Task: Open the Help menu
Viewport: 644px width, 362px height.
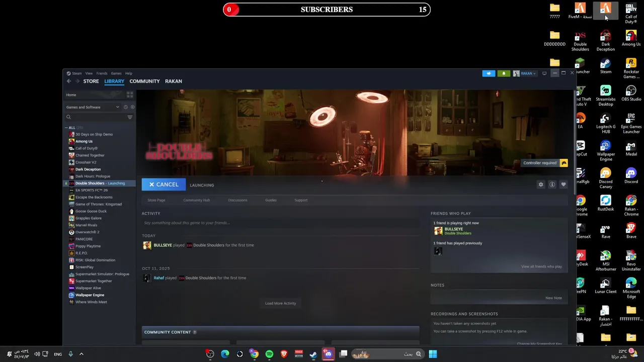Action: tap(128, 73)
